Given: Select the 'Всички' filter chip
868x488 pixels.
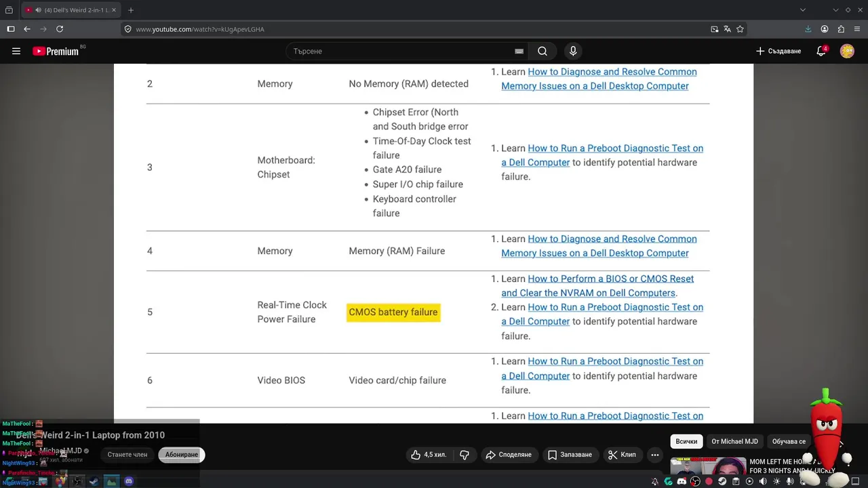Looking at the screenshot, I should click(x=686, y=441).
